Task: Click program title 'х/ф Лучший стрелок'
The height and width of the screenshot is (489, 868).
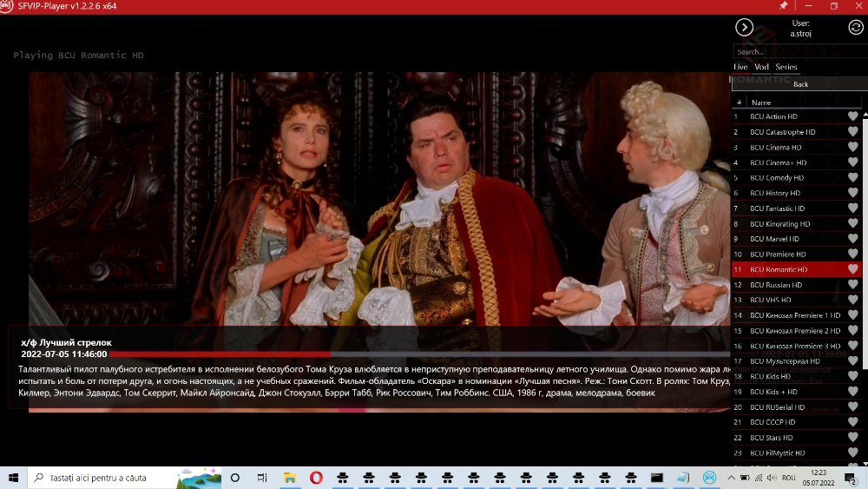Action: (x=67, y=343)
